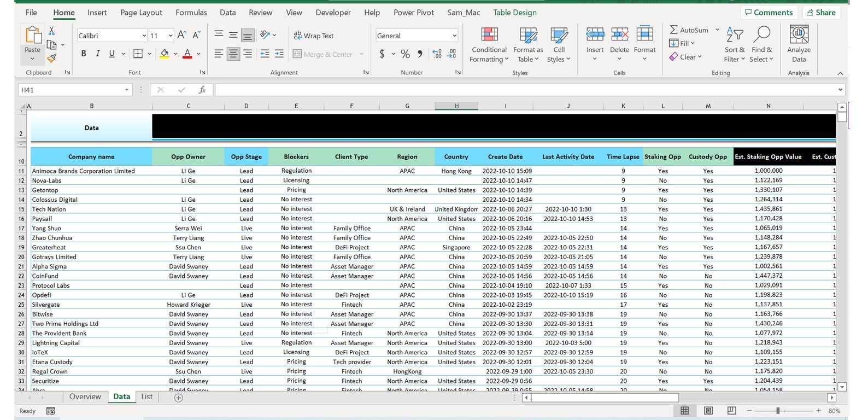Toggle Italic formatting
This screenshot has width=868, height=420.
click(98, 54)
